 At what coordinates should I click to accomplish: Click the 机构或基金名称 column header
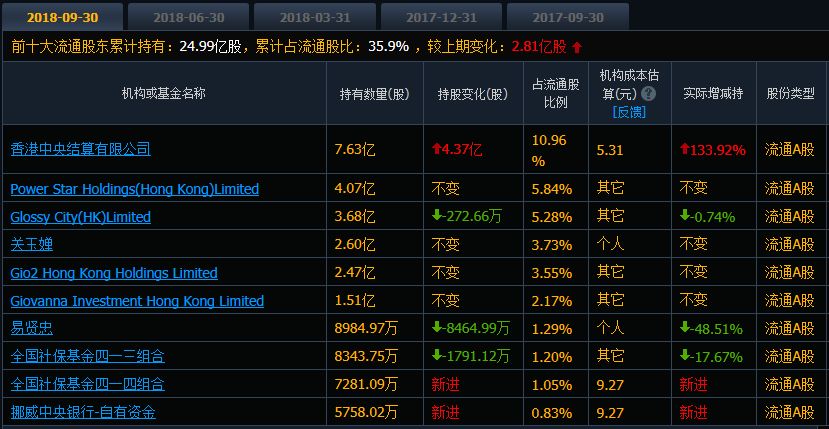[x=164, y=94]
